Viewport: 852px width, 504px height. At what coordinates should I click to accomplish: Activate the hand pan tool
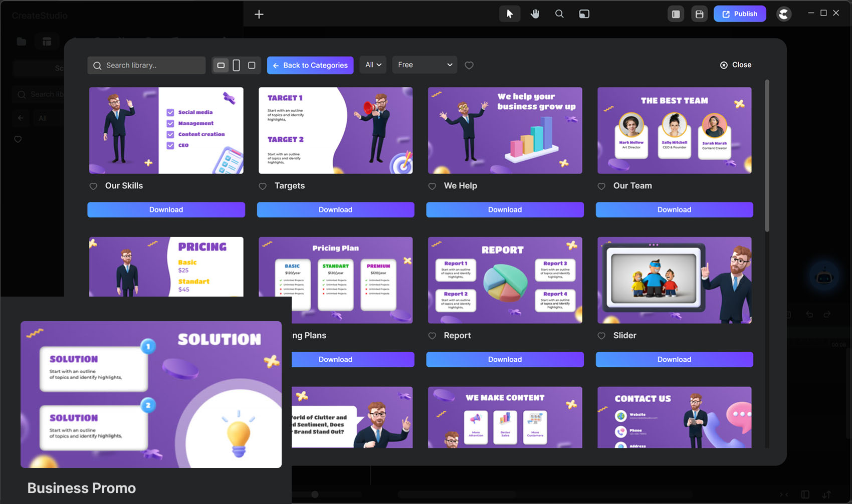pyautogui.click(x=535, y=14)
